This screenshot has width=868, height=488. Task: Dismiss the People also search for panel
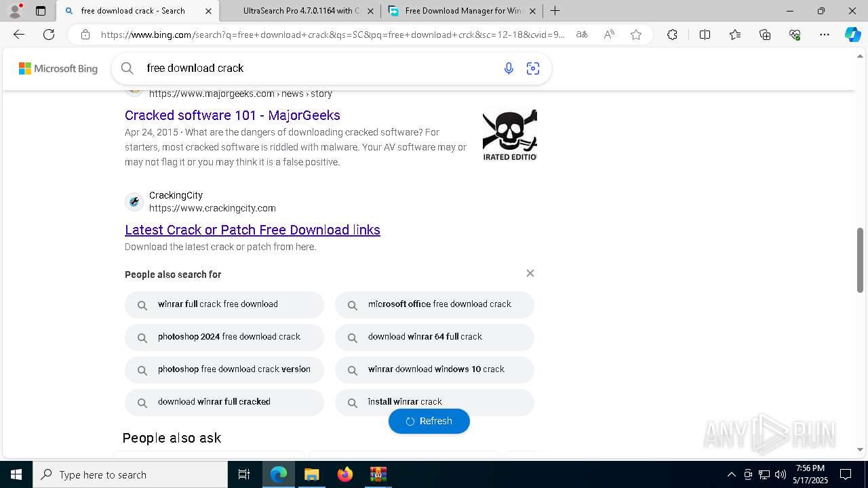(x=530, y=273)
